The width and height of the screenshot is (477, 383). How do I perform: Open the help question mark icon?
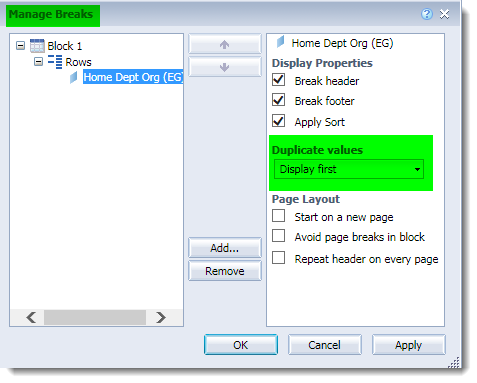(x=427, y=14)
